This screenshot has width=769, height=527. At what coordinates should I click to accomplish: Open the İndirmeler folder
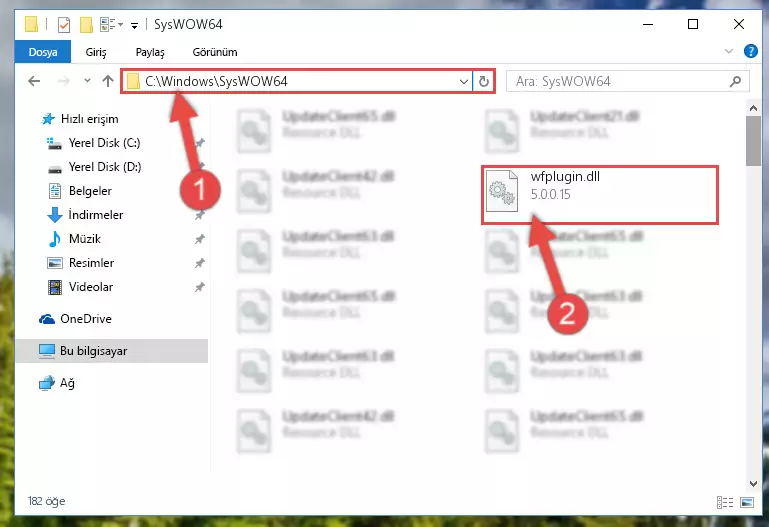[96, 215]
